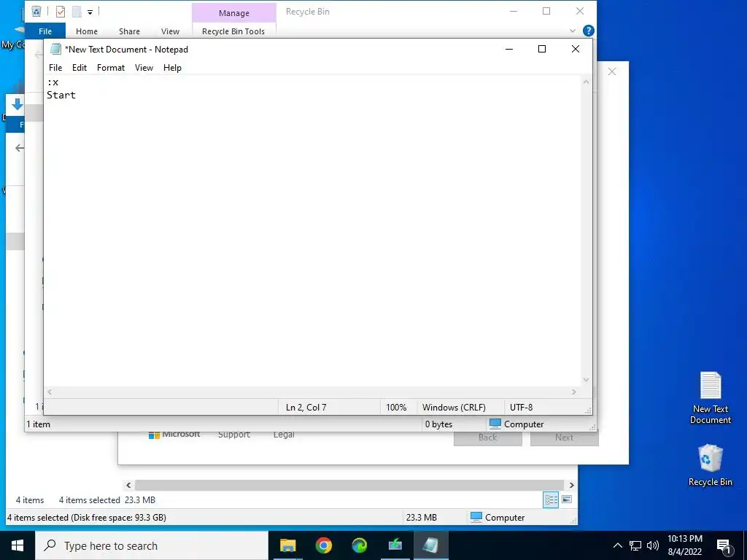Screen dimensions: 747x560
Task: Close the Notepad window
Action: [x=576, y=49]
